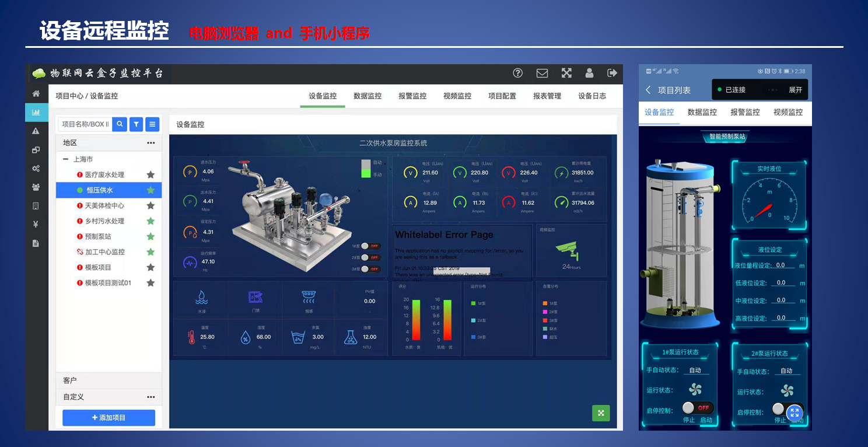
Task: Toggle the 1#泵 OFF switch on dashboard
Action: coord(370,246)
